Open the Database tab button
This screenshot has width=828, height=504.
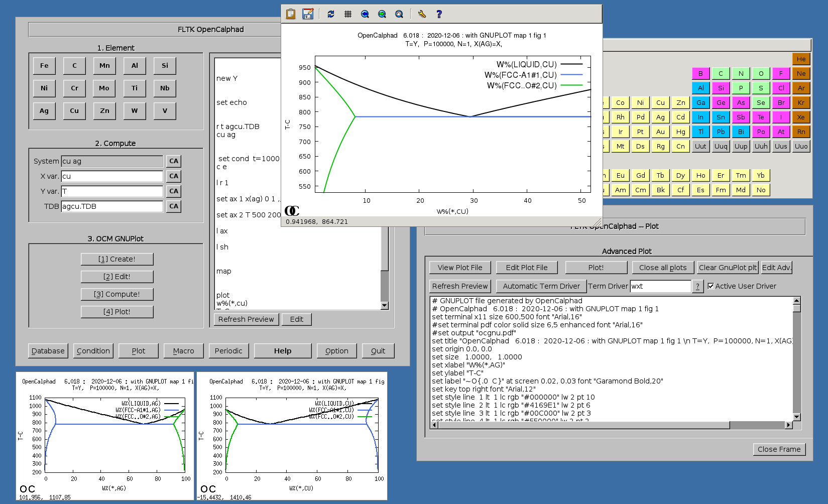coord(48,351)
